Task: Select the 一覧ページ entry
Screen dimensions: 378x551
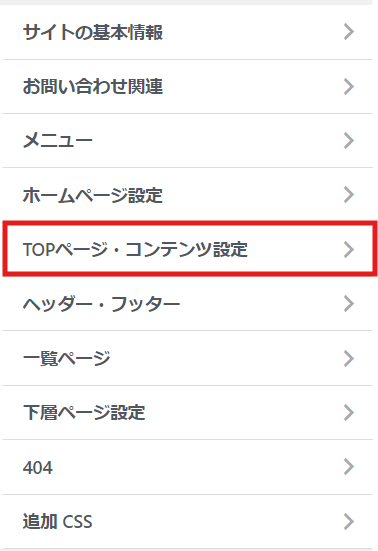Action: [x=187, y=358]
